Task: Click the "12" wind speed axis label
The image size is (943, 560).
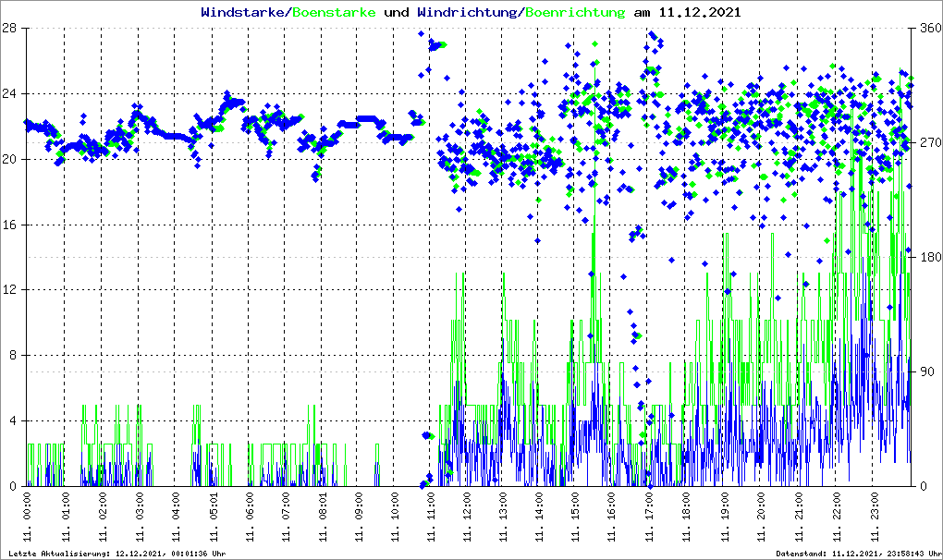Action: (x=11, y=290)
